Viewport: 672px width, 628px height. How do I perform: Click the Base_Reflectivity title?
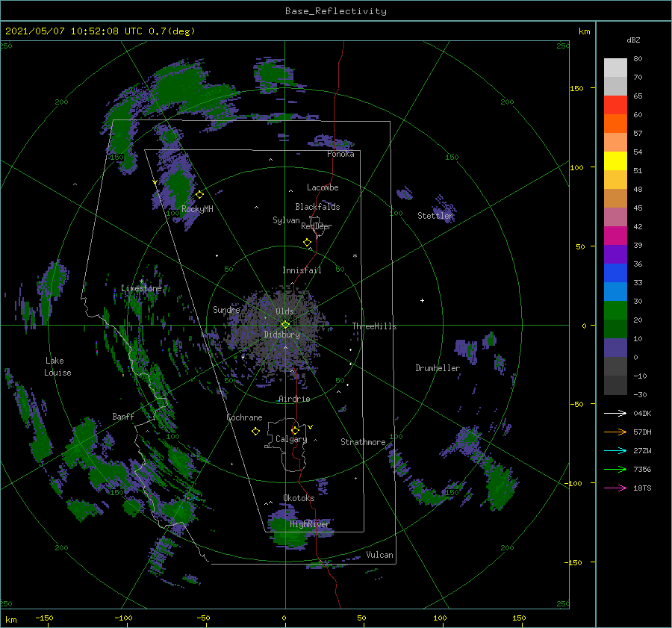point(336,11)
